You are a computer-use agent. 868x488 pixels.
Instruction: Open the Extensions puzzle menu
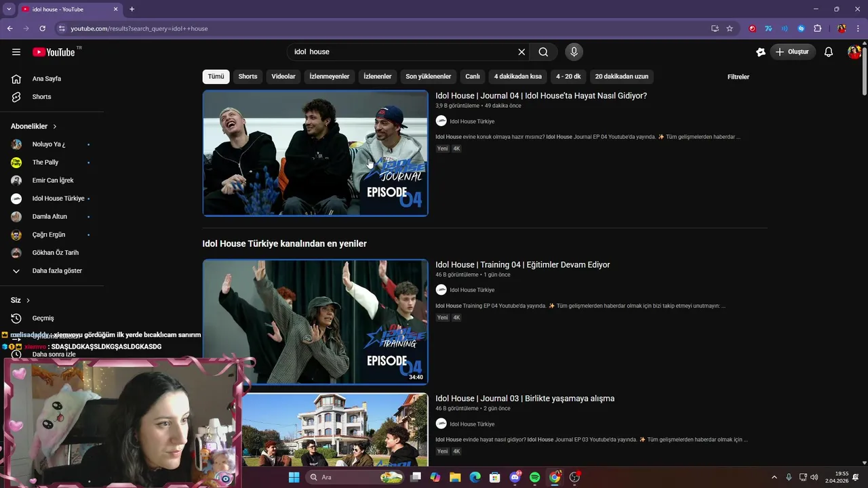817,28
